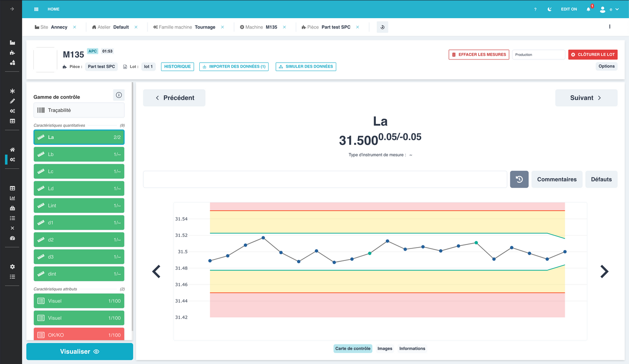Click the Suivant button

coord(586,98)
